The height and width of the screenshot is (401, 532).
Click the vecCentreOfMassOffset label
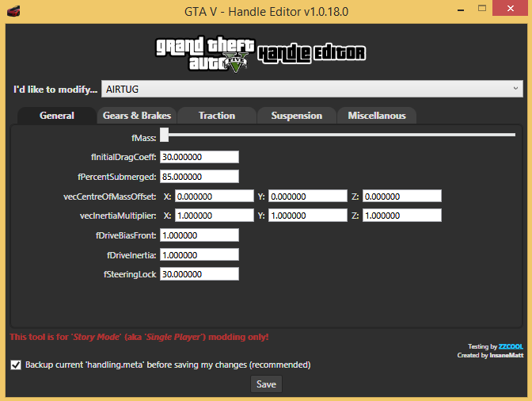pyautogui.click(x=109, y=197)
